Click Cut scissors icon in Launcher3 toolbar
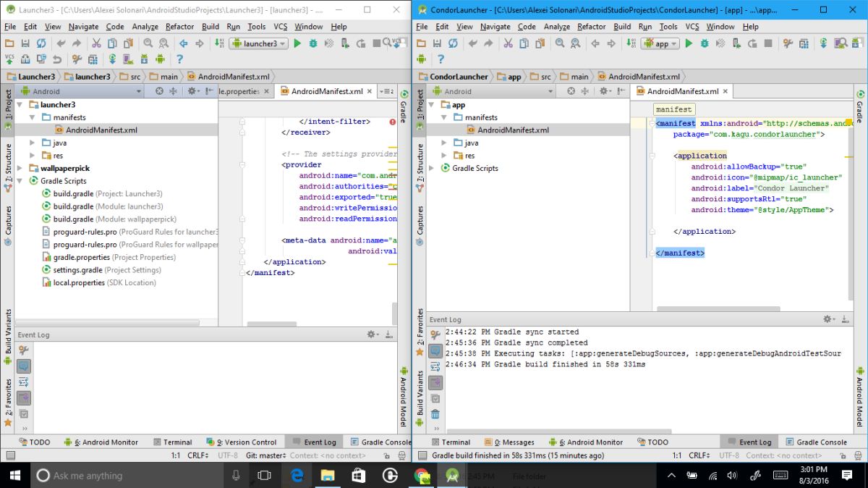 (95, 43)
